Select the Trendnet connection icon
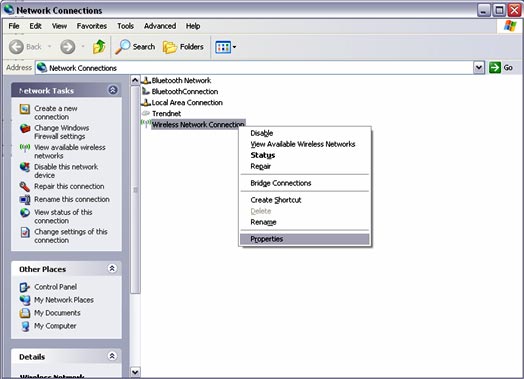The image size is (524, 379). [x=146, y=113]
